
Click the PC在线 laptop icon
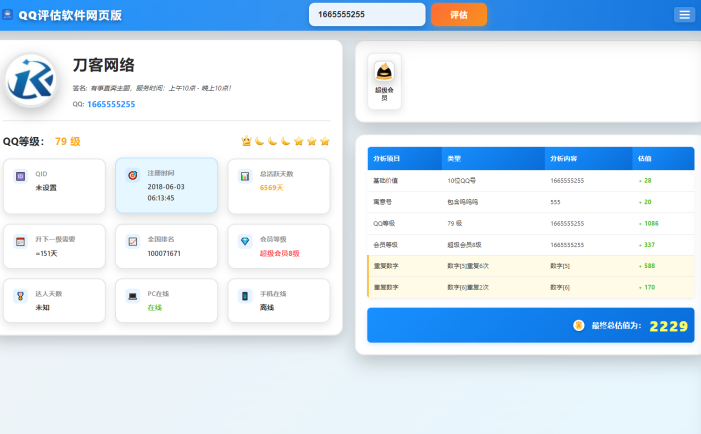tap(132, 296)
